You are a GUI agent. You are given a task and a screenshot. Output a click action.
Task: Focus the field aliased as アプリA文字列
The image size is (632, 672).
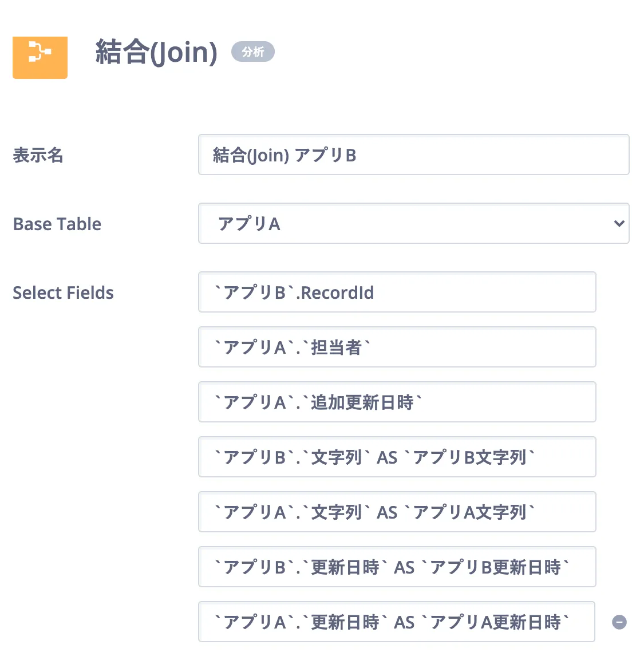pyautogui.click(x=397, y=512)
